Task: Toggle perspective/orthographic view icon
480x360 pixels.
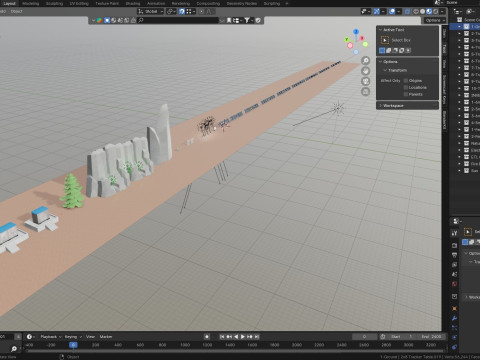Action: coord(366,91)
